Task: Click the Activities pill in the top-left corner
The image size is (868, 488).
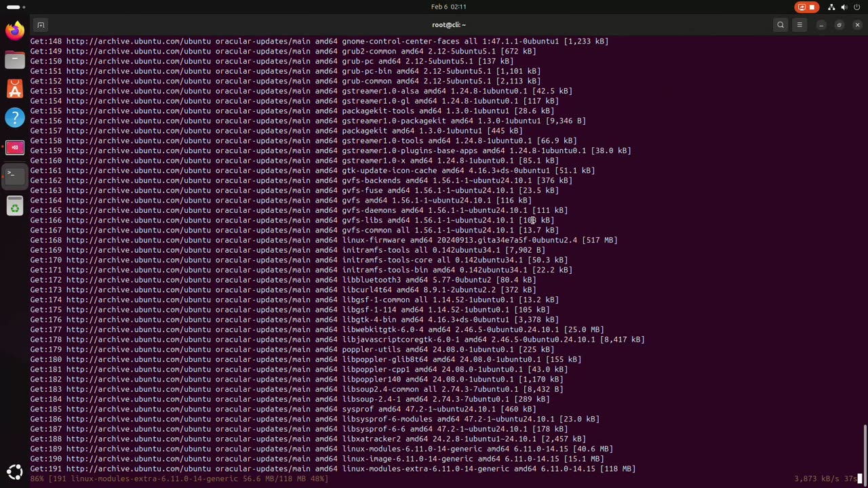Action: (x=16, y=7)
